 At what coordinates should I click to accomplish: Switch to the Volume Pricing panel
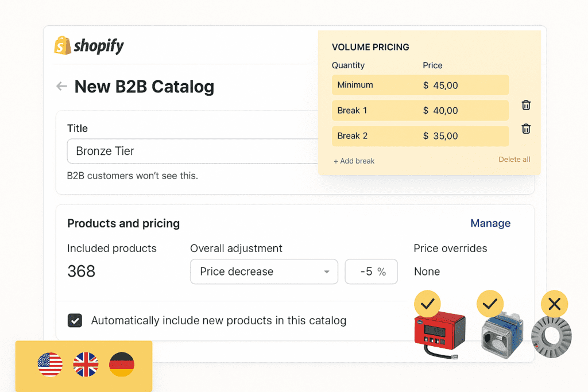[370, 47]
